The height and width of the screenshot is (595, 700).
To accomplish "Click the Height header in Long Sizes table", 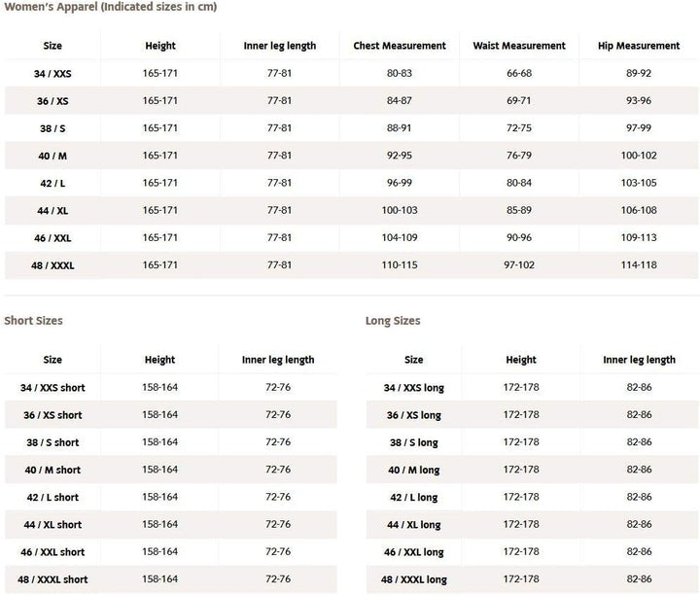I will coord(521,360).
